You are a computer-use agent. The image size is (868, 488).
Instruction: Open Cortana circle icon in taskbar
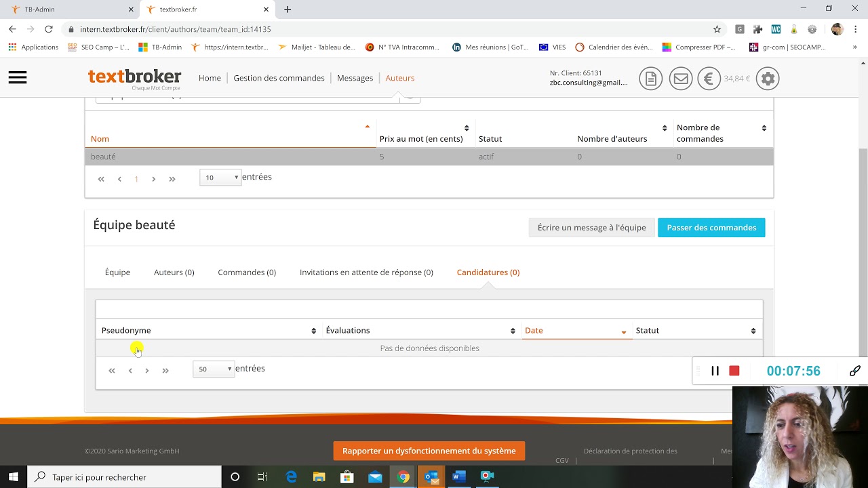pos(235,477)
